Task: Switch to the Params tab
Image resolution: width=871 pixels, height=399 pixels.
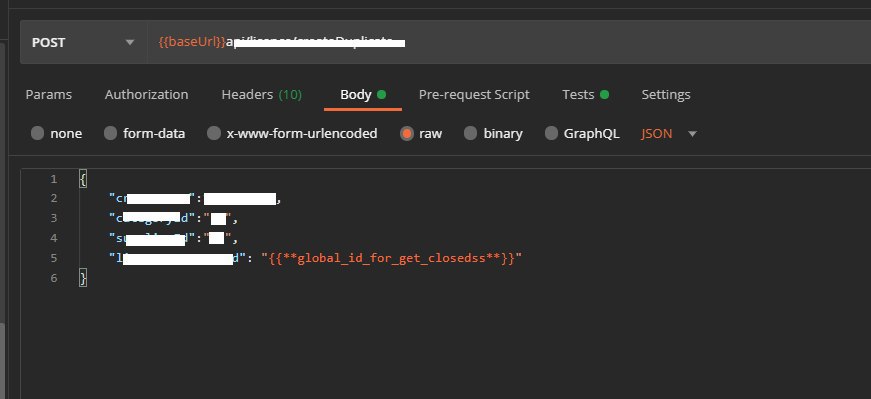Action: click(49, 94)
